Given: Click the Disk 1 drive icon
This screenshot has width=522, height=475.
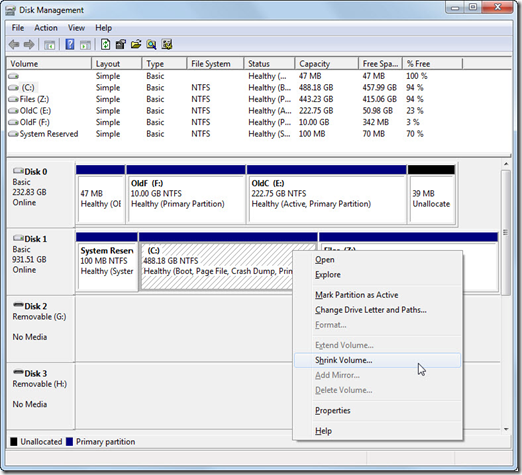Looking at the screenshot, I should [18, 238].
